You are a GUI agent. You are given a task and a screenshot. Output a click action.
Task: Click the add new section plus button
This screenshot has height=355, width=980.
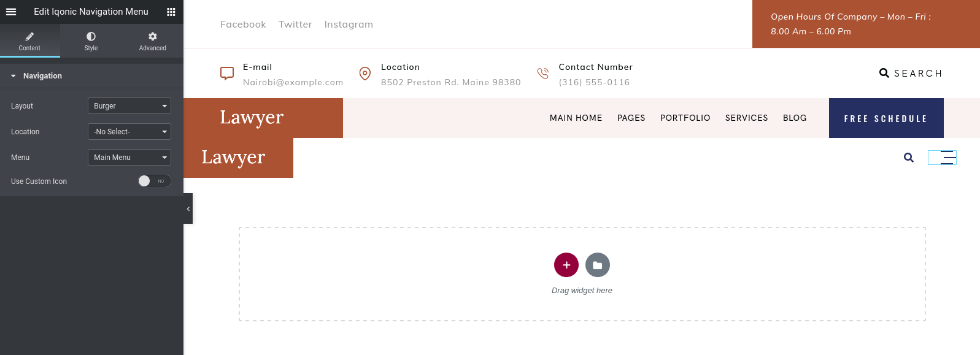coord(566,265)
